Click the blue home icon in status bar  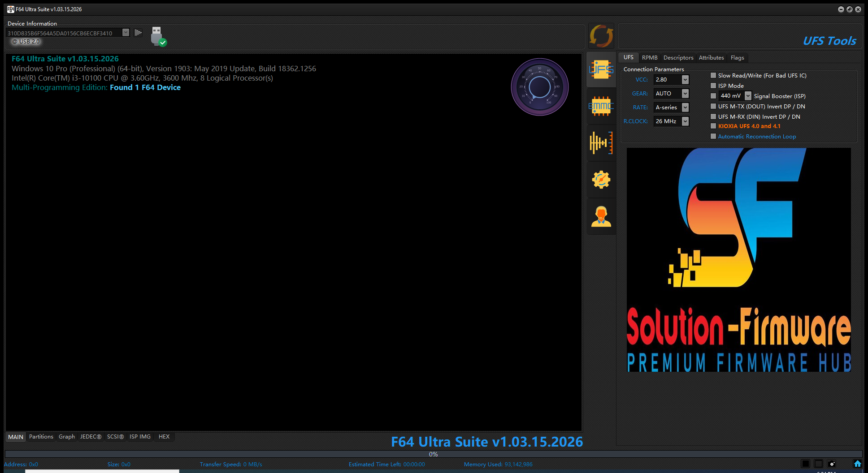(857, 464)
